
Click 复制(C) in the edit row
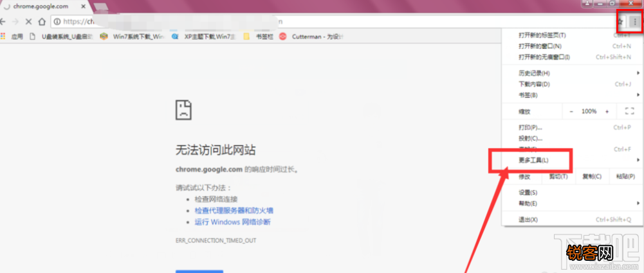click(591, 177)
